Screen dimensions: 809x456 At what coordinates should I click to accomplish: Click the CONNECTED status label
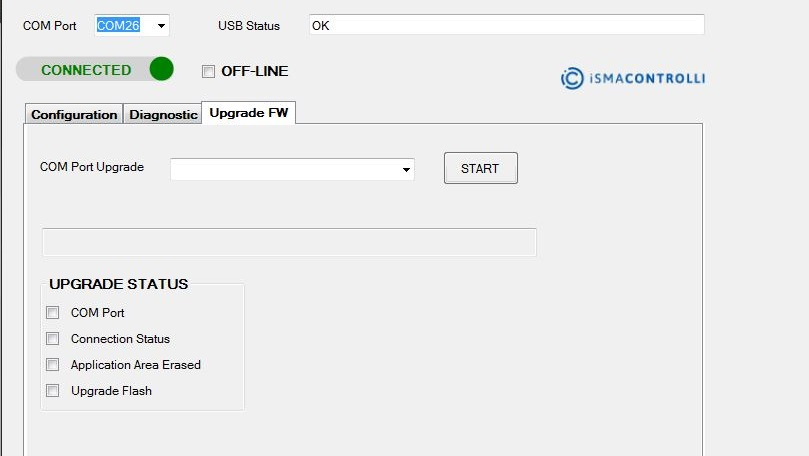coord(86,70)
